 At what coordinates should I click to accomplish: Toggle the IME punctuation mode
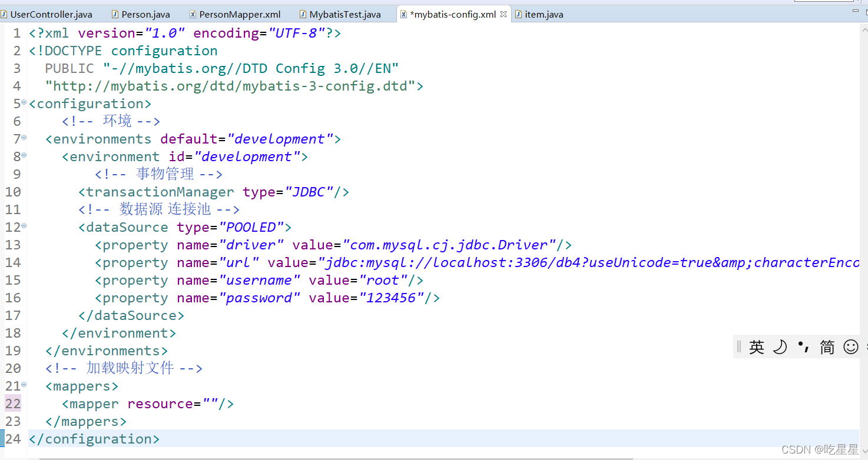(803, 347)
